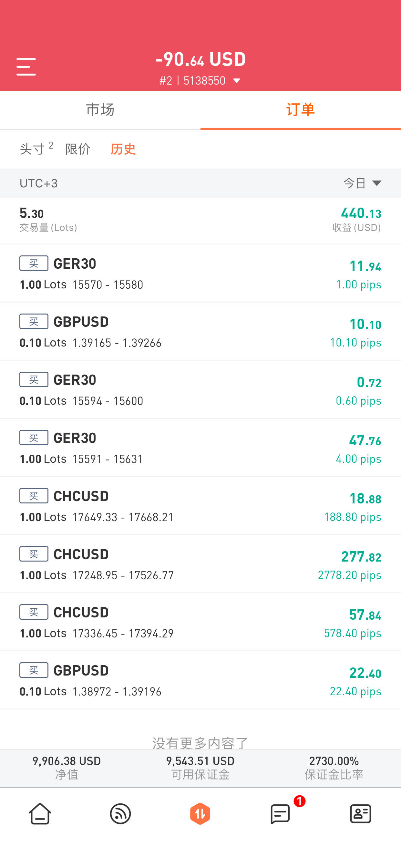Select the 订单 tab
The width and height of the screenshot is (401, 868).
point(301,110)
